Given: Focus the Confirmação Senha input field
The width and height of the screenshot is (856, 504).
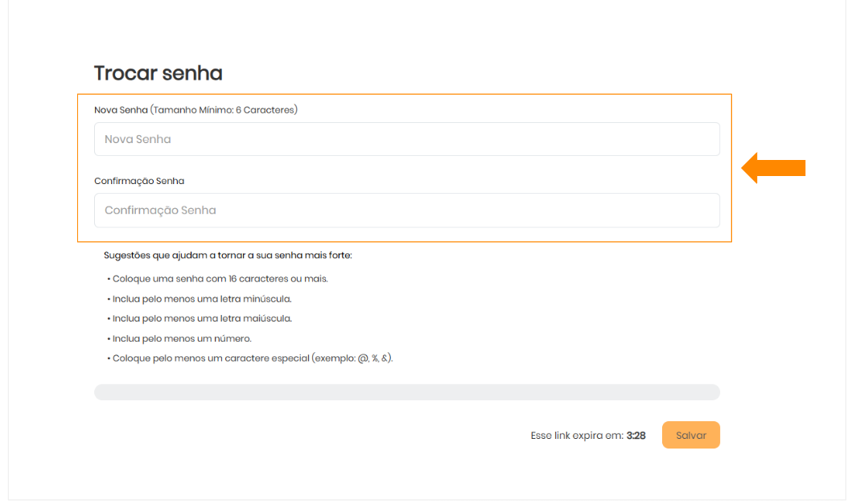Looking at the screenshot, I should [x=406, y=211].
